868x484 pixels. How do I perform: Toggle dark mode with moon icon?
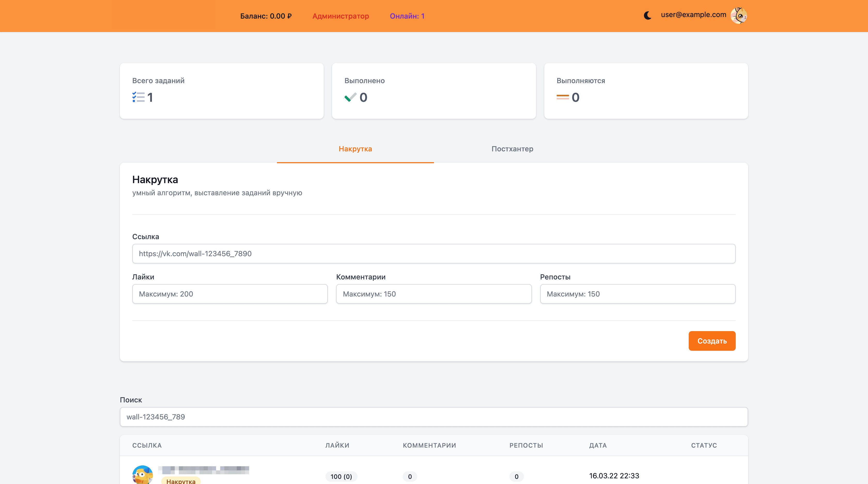pos(647,15)
